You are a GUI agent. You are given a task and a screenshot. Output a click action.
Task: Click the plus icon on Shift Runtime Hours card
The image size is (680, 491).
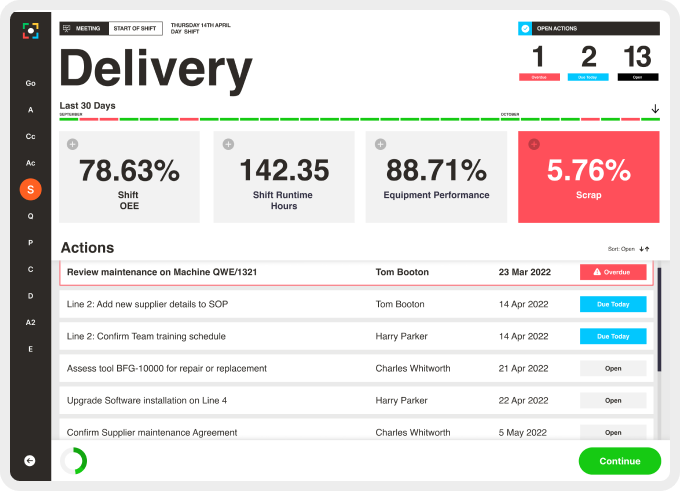pos(227,145)
